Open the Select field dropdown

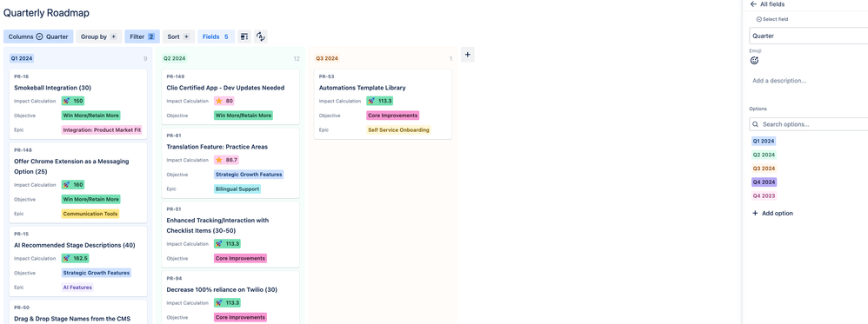click(x=771, y=19)
